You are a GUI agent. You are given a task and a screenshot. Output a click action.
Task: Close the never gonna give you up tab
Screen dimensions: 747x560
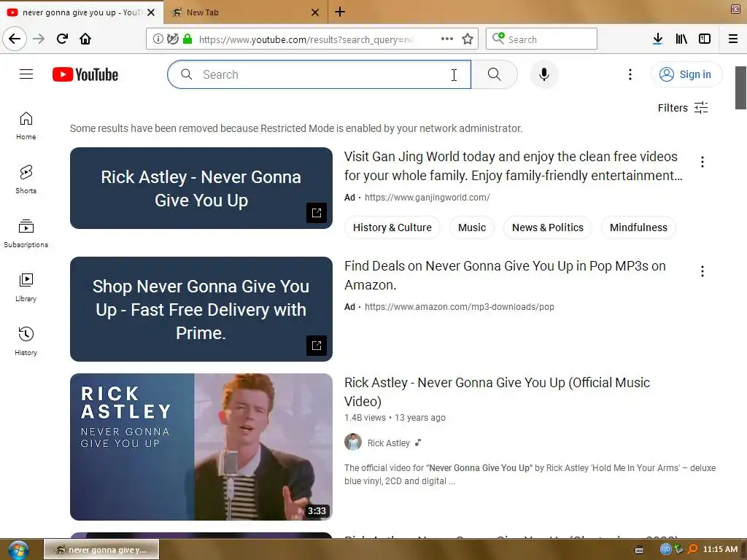151,12
